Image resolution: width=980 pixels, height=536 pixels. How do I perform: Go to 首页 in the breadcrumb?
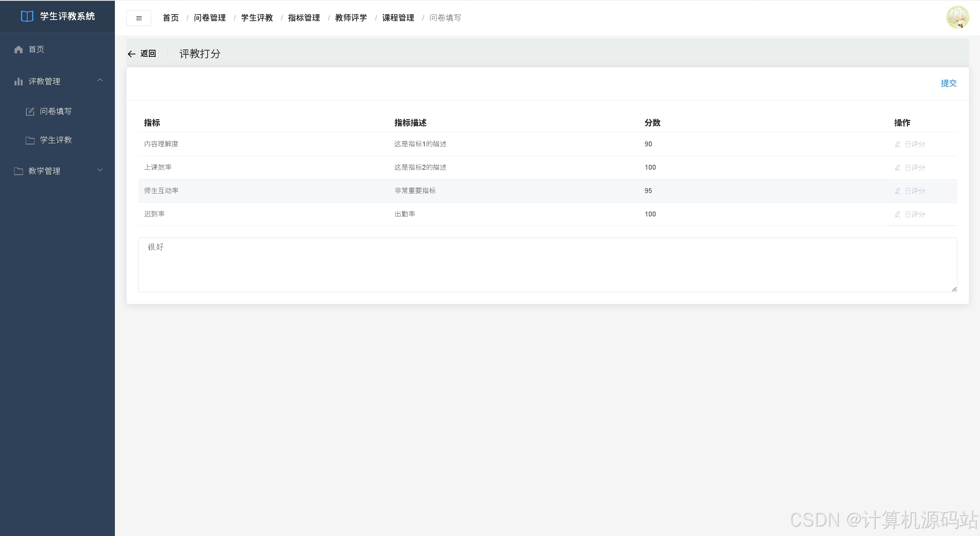coord(170,18)
